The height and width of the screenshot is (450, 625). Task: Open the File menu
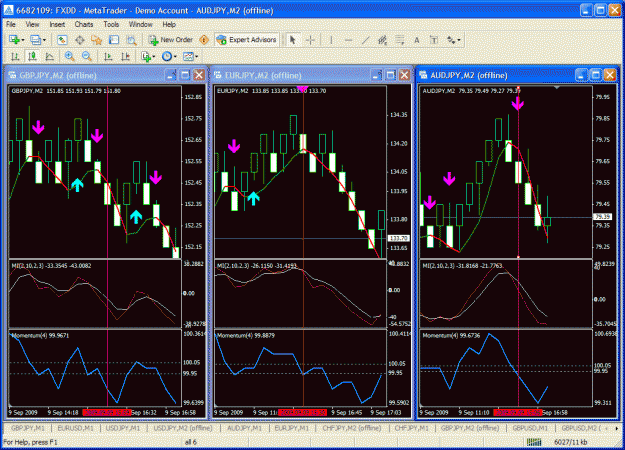(x=11, y=24)
